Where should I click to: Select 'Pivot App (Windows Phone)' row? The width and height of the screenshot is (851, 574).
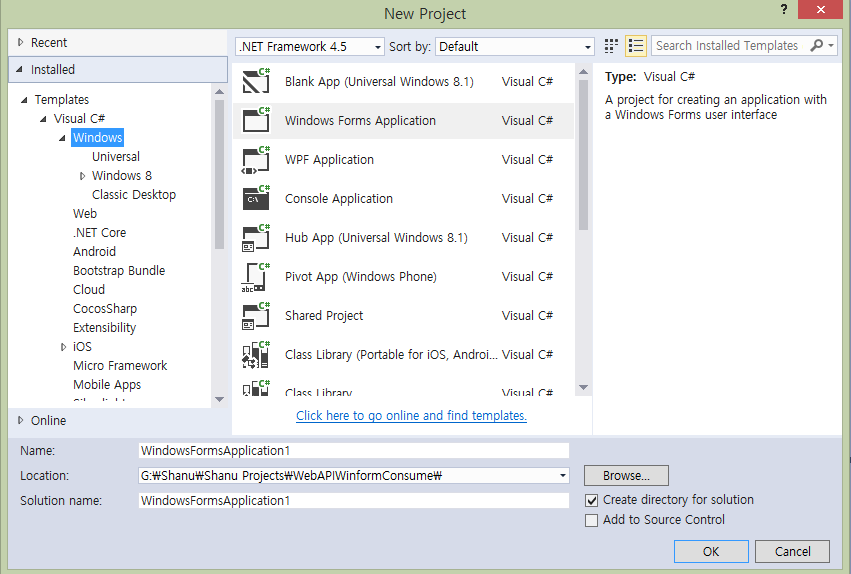pos(403,277)
